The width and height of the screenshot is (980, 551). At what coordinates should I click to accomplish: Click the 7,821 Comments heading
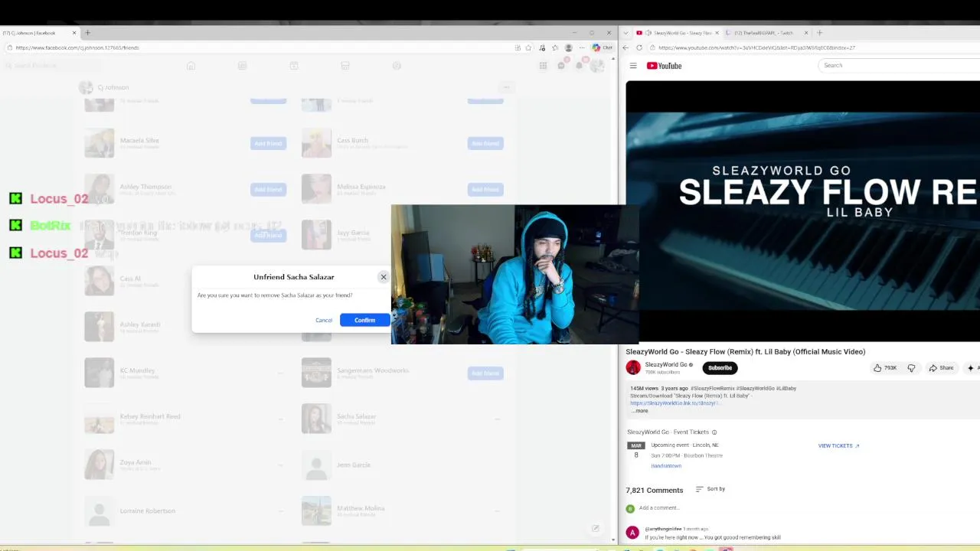[654, 490]
